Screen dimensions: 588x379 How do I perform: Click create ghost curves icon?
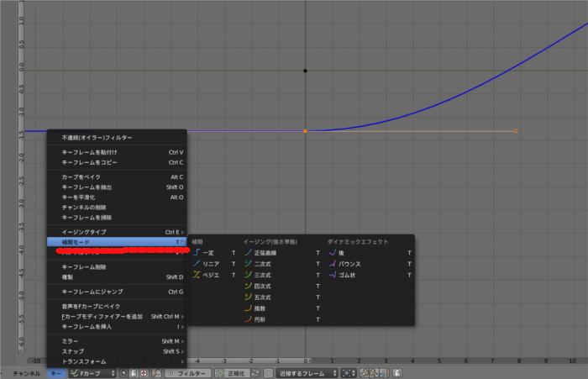(397, 373)
